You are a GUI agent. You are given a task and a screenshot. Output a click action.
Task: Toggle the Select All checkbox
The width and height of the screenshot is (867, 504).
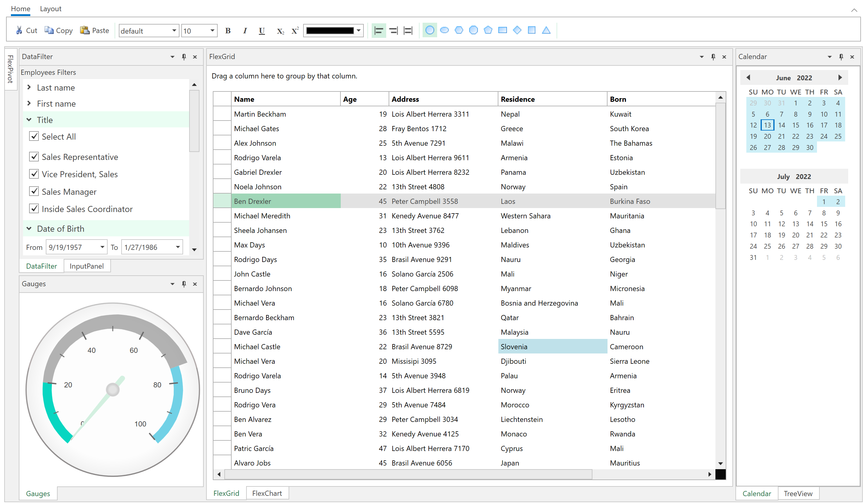(34, 137)
